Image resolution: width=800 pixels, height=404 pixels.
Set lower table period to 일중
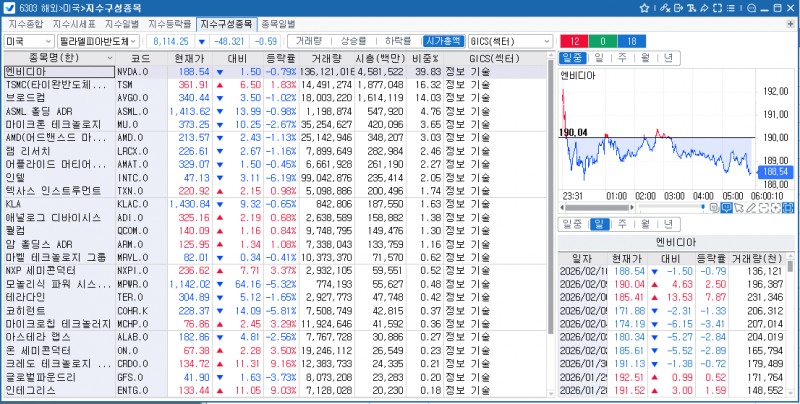click(572, 224)
